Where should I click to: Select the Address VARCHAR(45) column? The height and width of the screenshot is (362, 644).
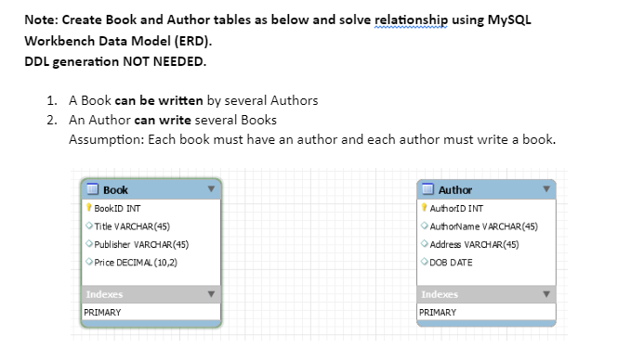point(474,245)
